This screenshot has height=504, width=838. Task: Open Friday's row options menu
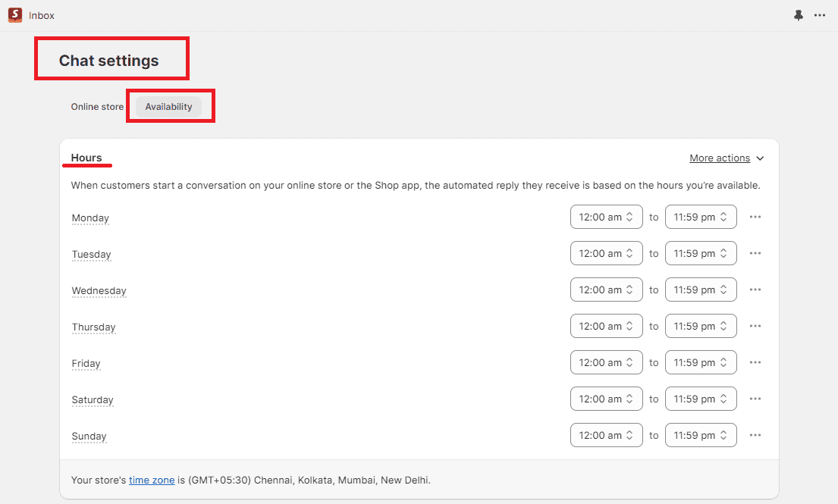click(755, 362)
